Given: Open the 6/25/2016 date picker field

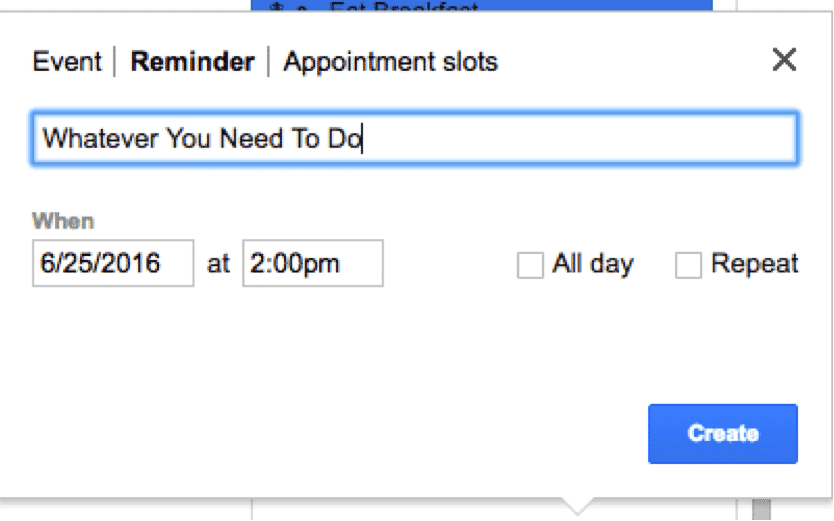Looking at the screenshot, I should 113,263.
